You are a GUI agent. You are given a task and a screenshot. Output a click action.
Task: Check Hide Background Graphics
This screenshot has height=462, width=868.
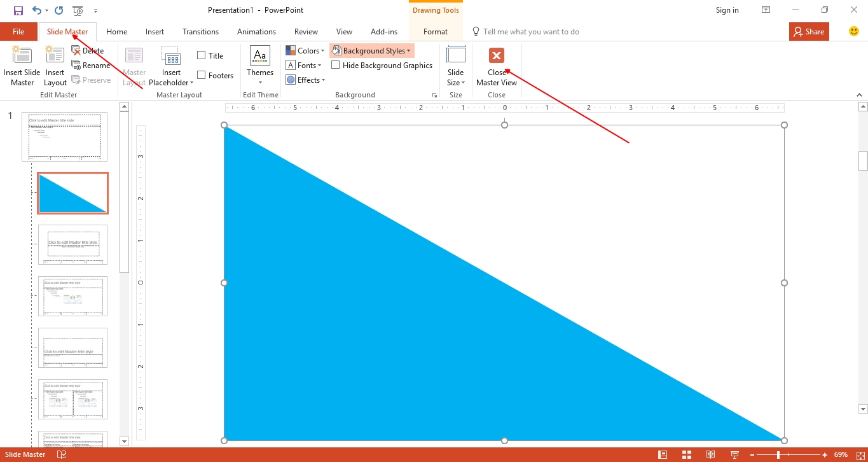[x=335, y=65]
